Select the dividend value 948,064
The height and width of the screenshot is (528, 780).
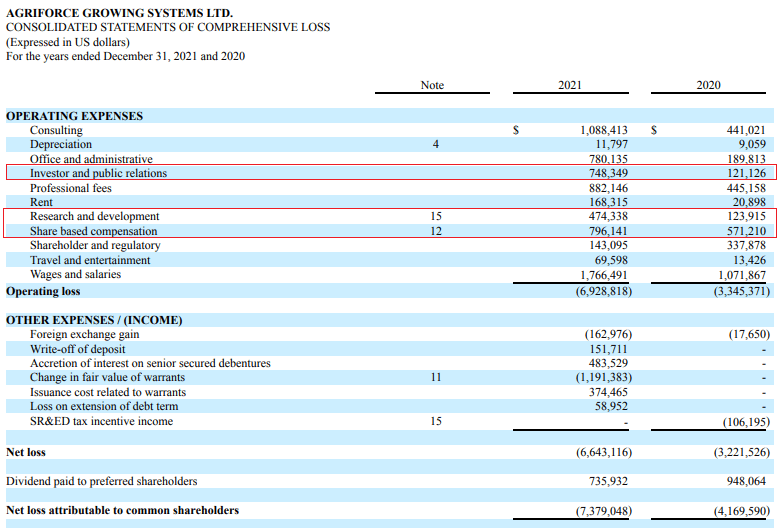point(746,481)
